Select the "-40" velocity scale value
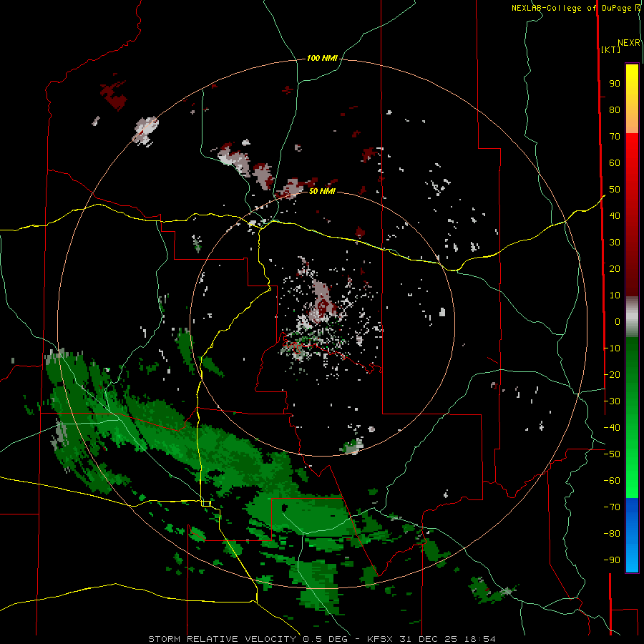Image resolution: width=644 pixels, height=644 pixels. tap(612, 428)
